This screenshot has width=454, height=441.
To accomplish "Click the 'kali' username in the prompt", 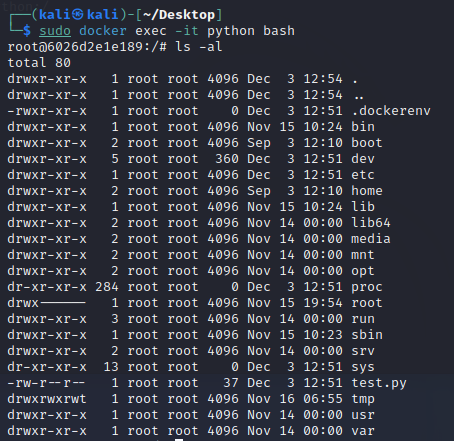I will pos(54,15).
